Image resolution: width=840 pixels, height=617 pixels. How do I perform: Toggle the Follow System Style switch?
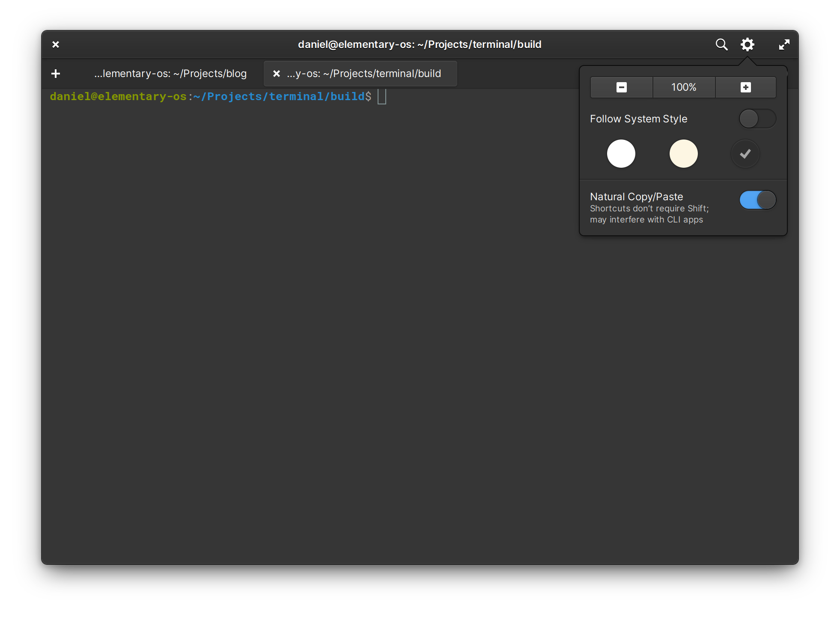(757, 119)
